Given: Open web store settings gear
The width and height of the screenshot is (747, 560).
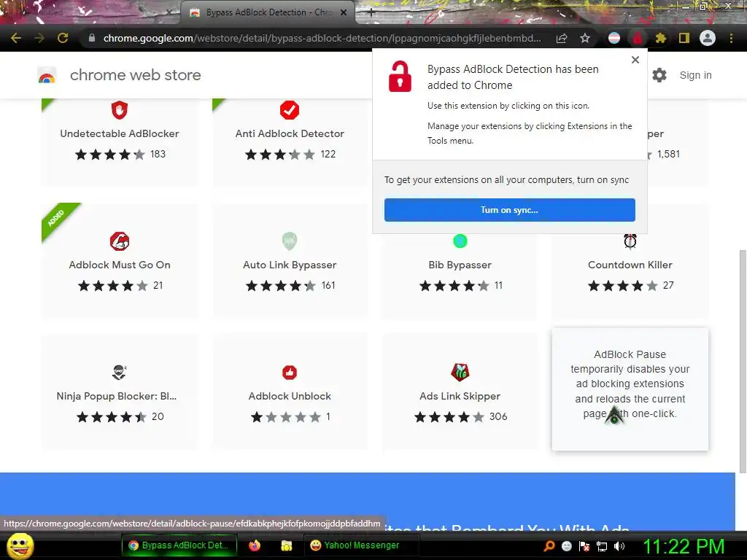Looking at the screenshot, I should [x=659, y=75].
